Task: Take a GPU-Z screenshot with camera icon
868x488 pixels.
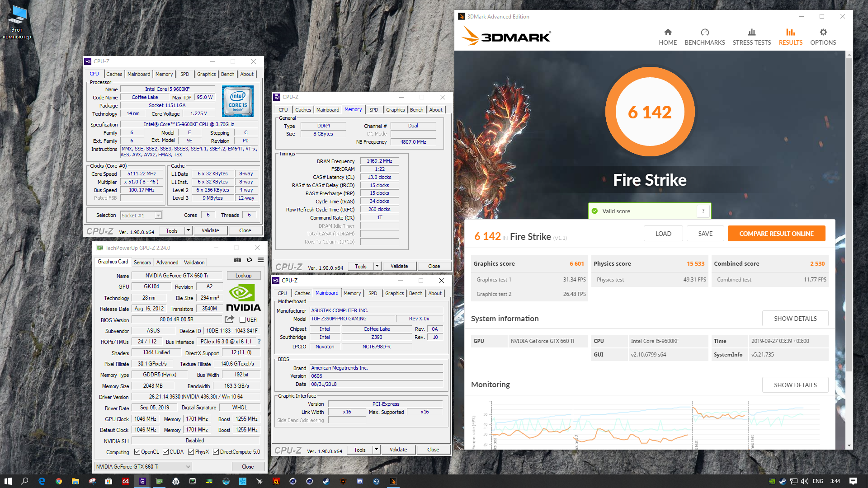Action: pyautogui.click(x=237, y=260)
